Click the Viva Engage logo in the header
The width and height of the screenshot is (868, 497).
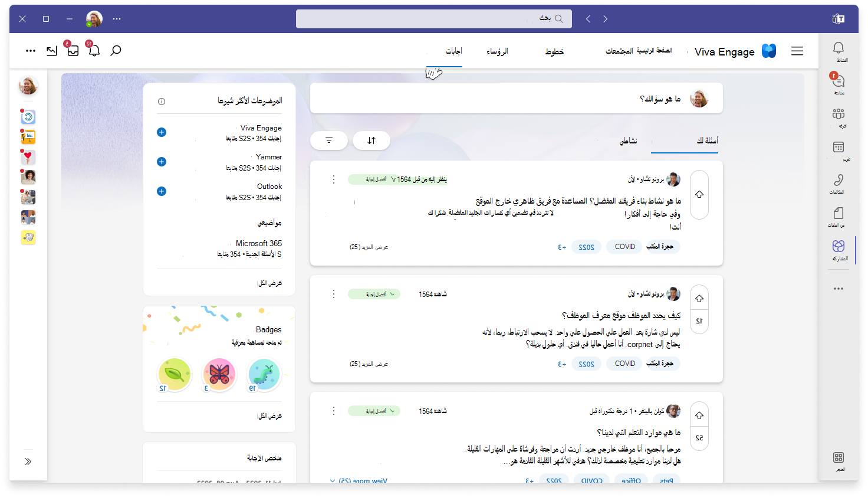tap(769, 51)
